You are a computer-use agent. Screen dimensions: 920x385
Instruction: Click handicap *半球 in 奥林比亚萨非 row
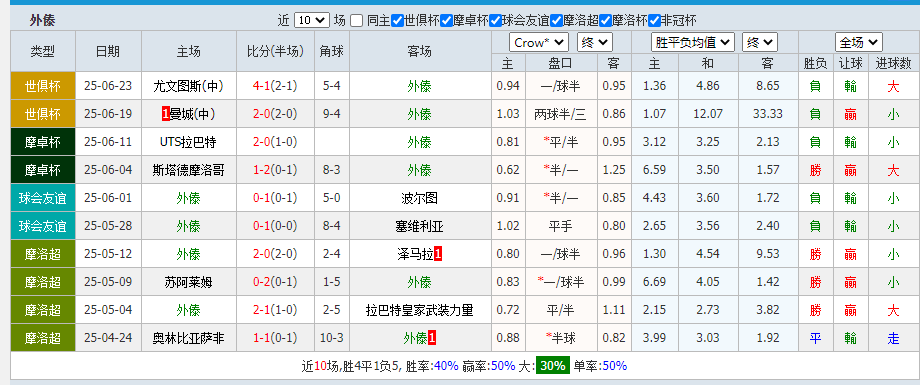(560, 339)
